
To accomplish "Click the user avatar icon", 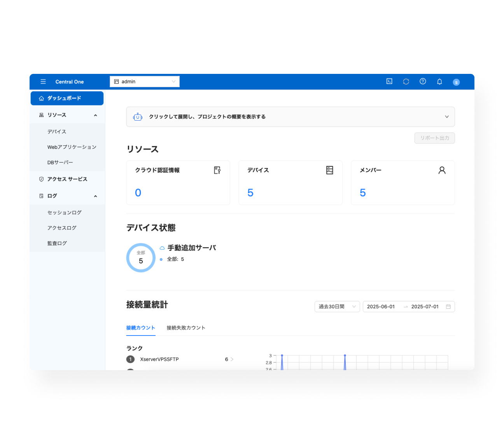I will [456, 82].
